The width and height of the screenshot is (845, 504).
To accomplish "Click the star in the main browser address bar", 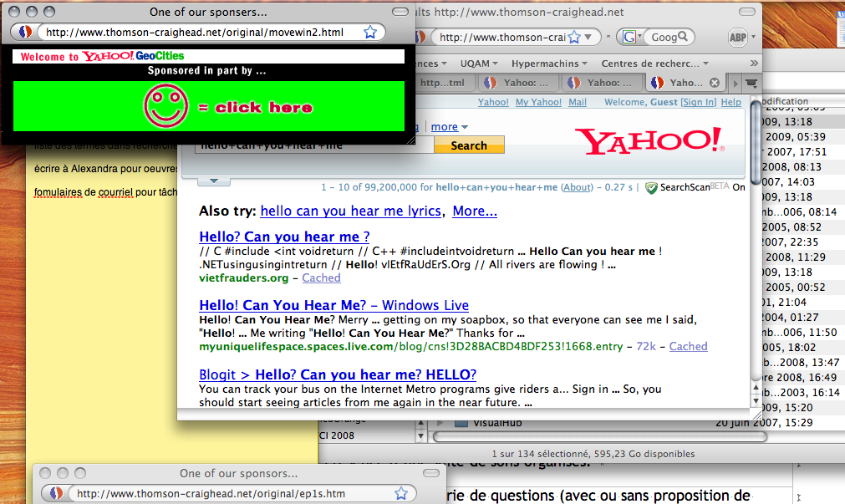I will (574, 37).
